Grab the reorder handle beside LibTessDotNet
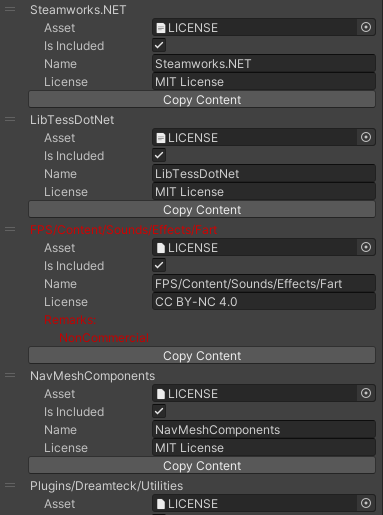 point(10,119)
